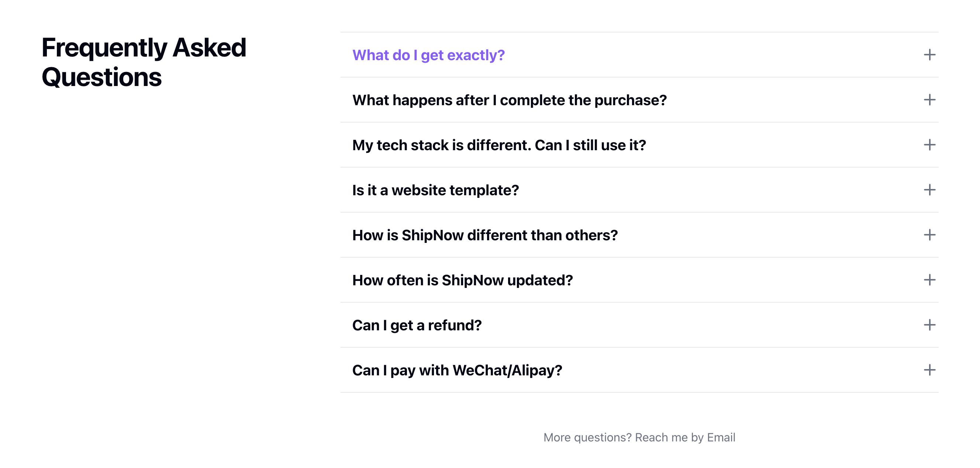Click plus icon beside refund question

click(929, 324)
